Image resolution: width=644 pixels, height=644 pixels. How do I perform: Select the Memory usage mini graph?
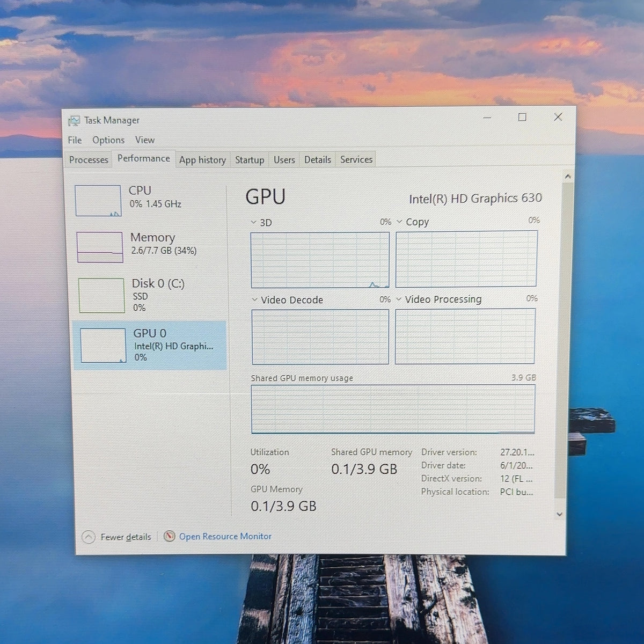click(100, 247)
